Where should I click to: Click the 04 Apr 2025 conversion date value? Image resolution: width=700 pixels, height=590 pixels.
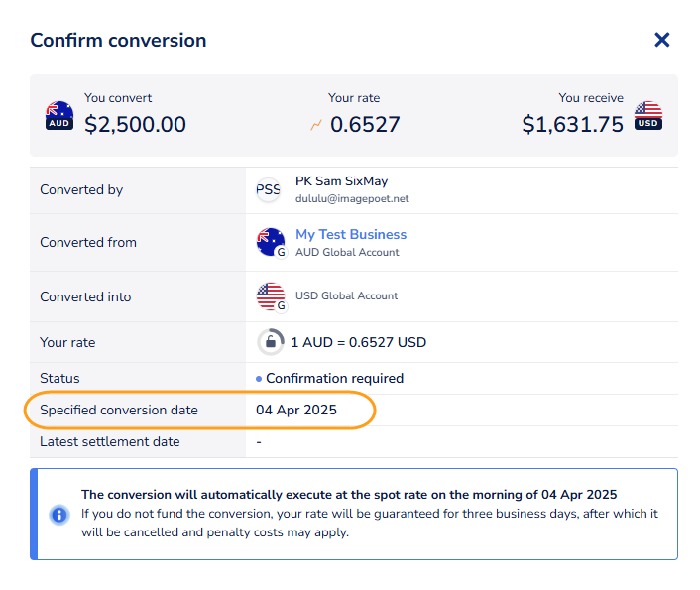click(296, 410)
